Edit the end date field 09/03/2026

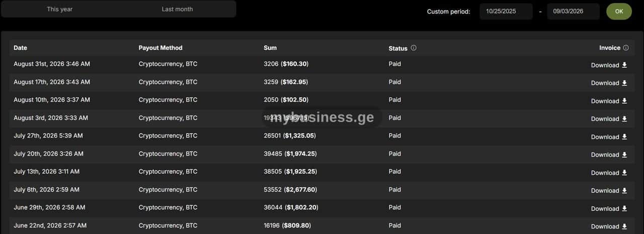tap(573, 11)
